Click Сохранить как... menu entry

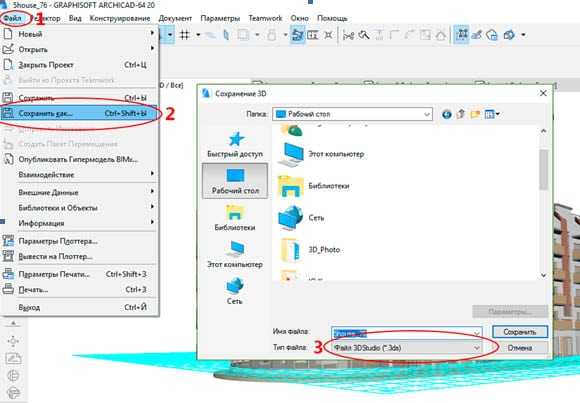point(79,113)
